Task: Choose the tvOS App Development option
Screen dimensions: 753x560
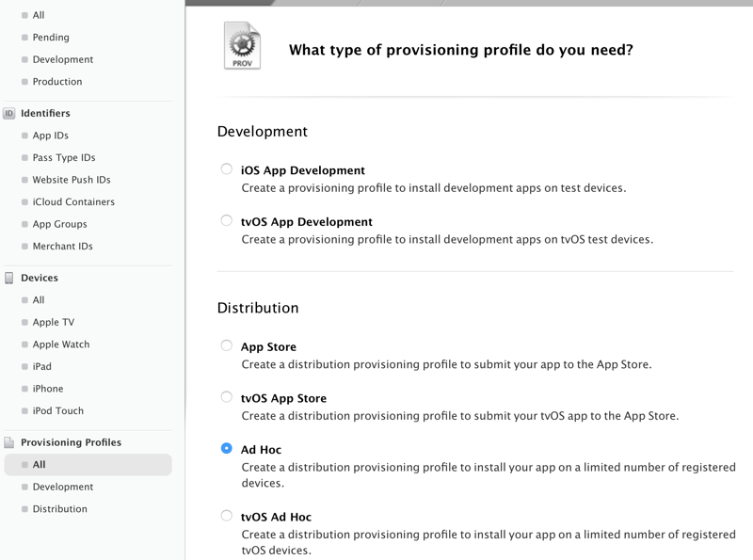Action: (x=227, y=221)
